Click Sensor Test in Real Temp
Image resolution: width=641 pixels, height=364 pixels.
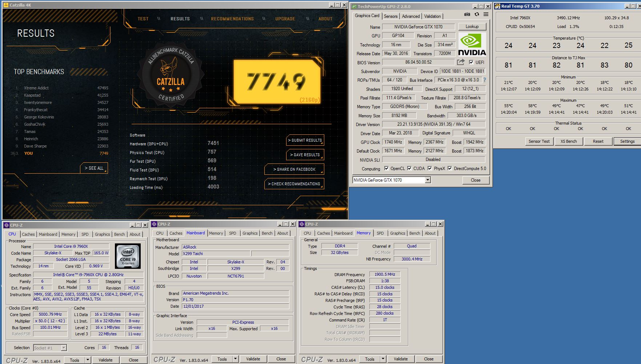(x=539, y=141)
